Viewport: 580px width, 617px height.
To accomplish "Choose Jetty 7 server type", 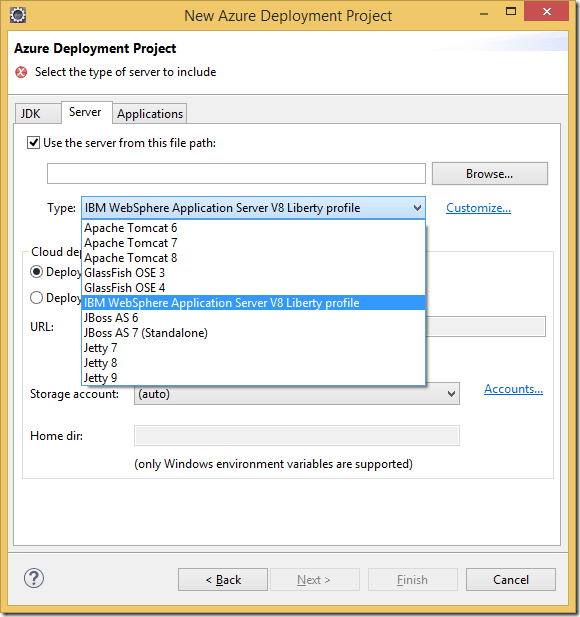I will pyautogui.click(x=253, y=348).
